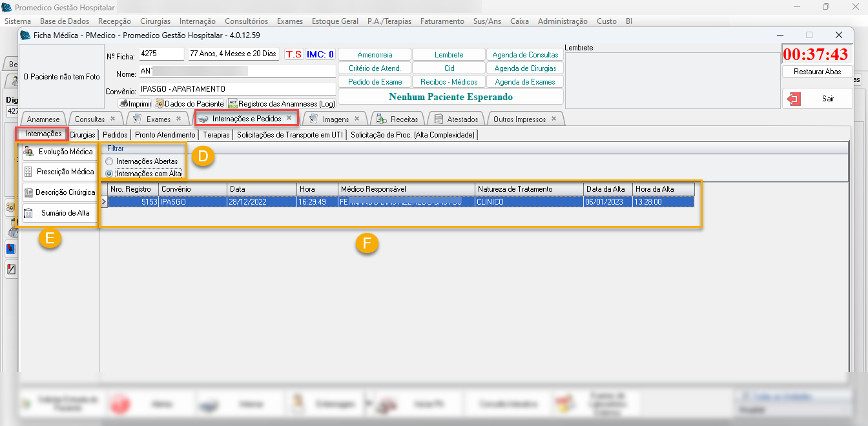Open the Estoque Geral menu

click(335, 21)
